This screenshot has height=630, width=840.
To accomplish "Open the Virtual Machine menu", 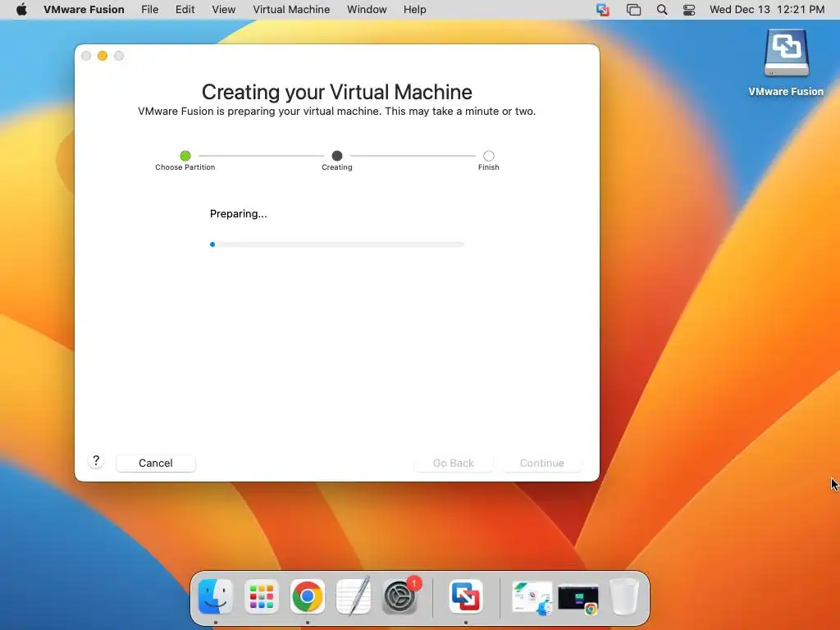I will (x=291, y=10).
